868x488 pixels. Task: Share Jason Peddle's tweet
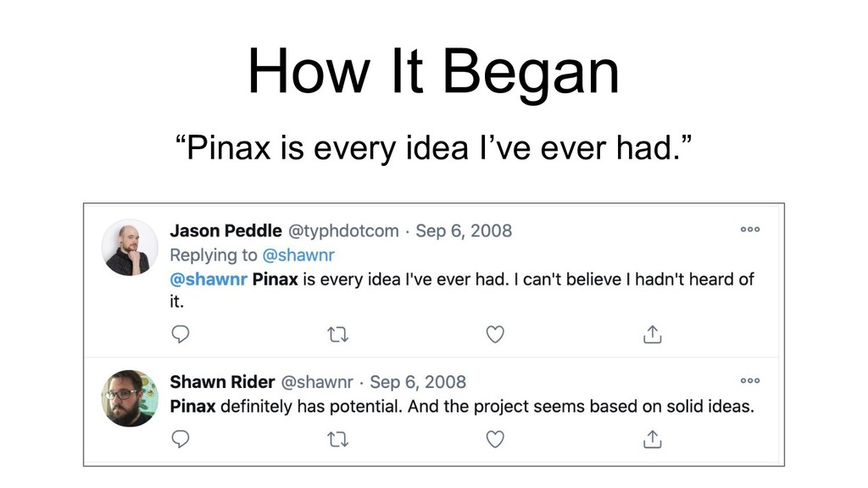tap(652, 334)
